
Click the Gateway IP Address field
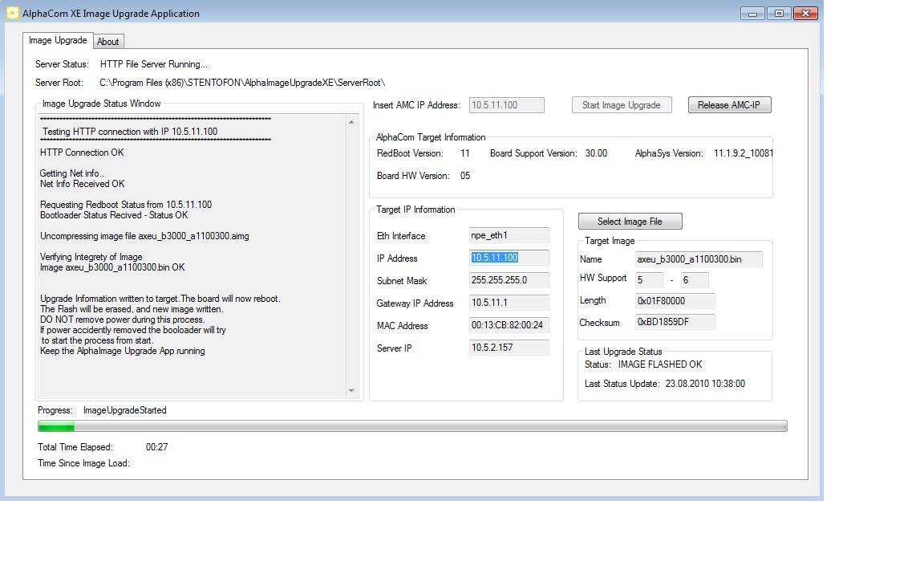point(509,303)
